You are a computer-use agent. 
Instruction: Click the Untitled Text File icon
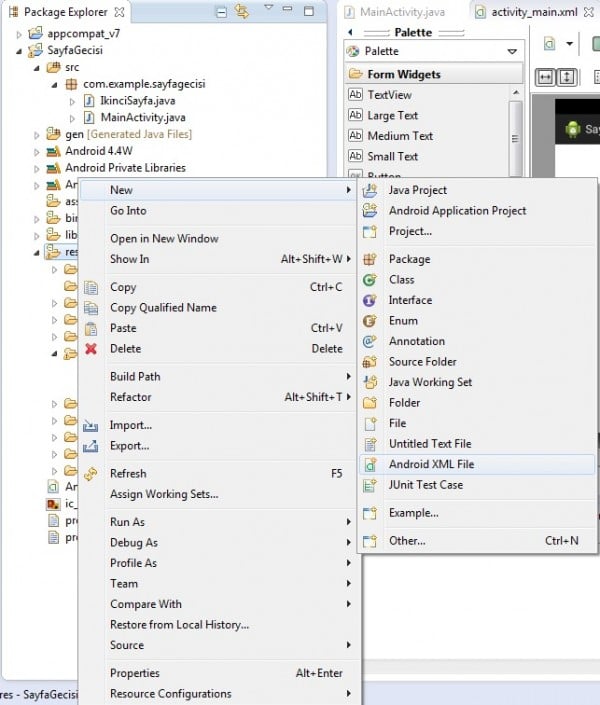pos(370,444)
